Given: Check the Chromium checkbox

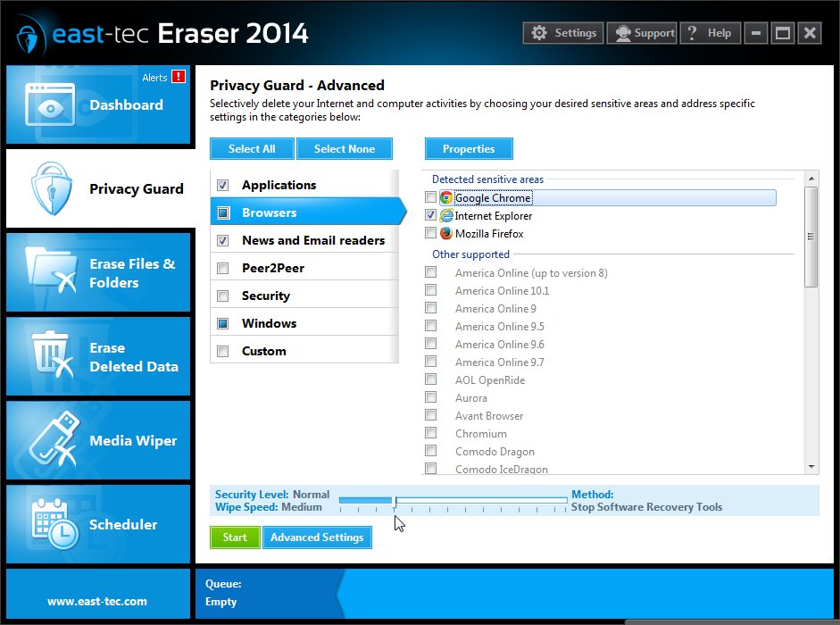Looking at the screenshot, I should (x=431, y=432).
